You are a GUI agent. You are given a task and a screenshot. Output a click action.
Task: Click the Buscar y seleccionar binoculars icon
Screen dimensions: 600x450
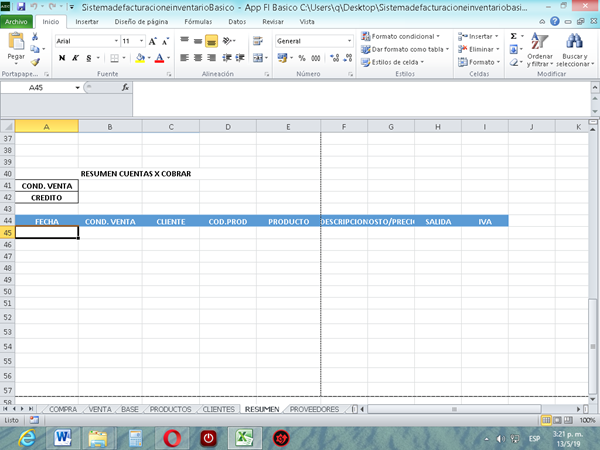(574, 44)
